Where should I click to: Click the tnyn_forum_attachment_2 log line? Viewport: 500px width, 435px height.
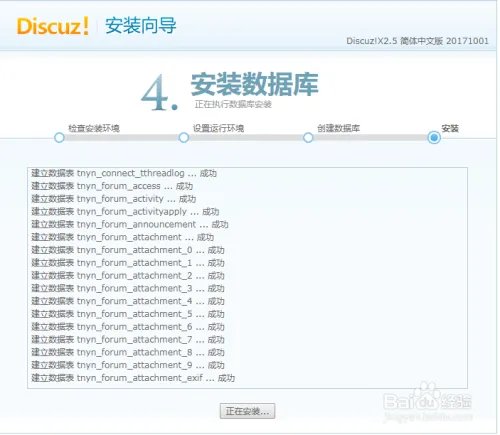[x=128, y=276]
